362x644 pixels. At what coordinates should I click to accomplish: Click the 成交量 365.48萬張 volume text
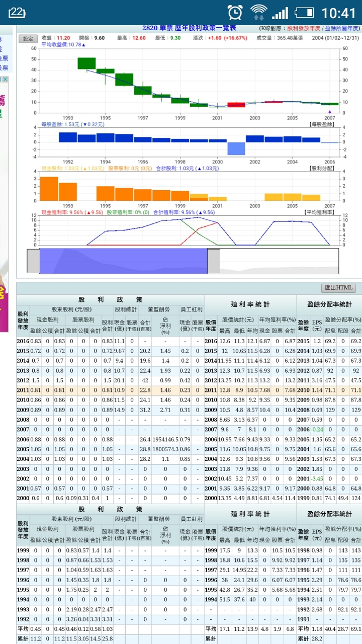[280, 38]
